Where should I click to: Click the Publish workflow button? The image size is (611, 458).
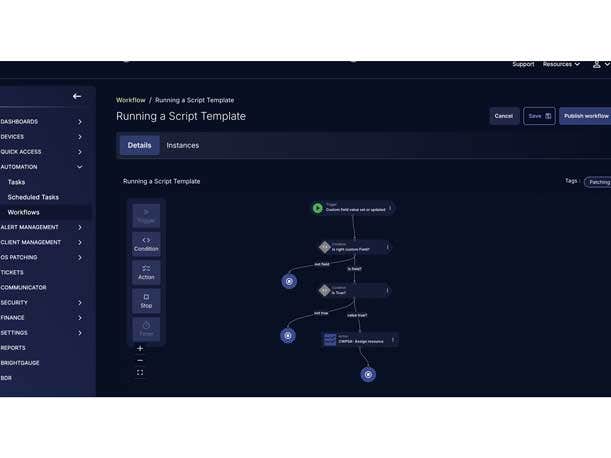(x=586, y=116)
